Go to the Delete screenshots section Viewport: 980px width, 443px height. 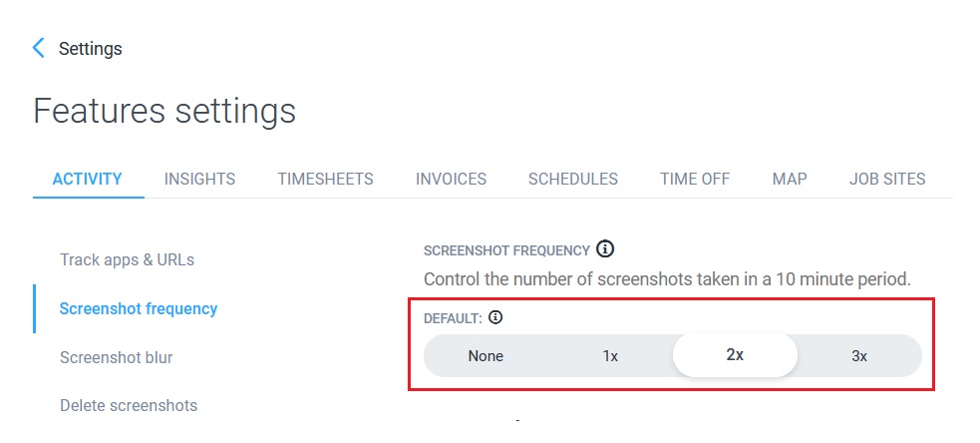coord(129,405)
